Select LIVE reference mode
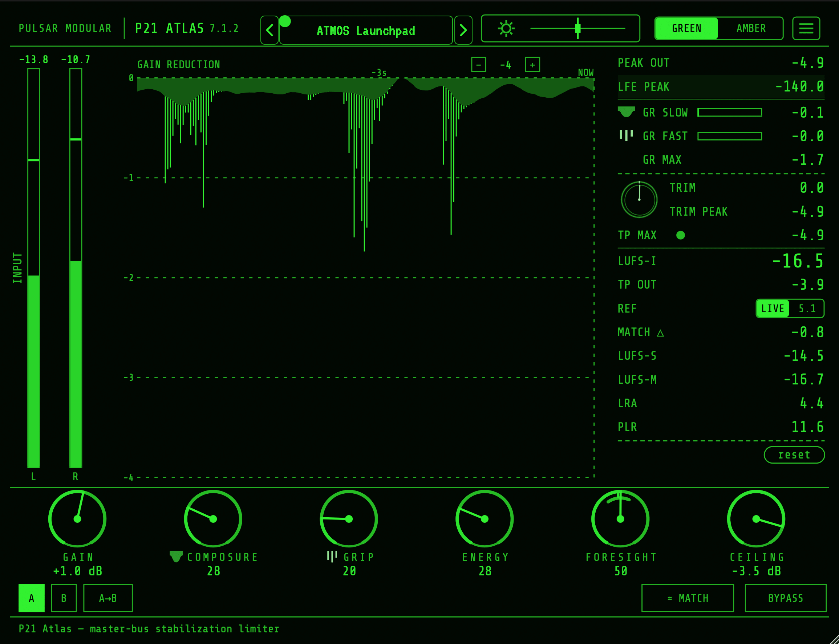Viewport: 839px width, 644px height. 773,309
